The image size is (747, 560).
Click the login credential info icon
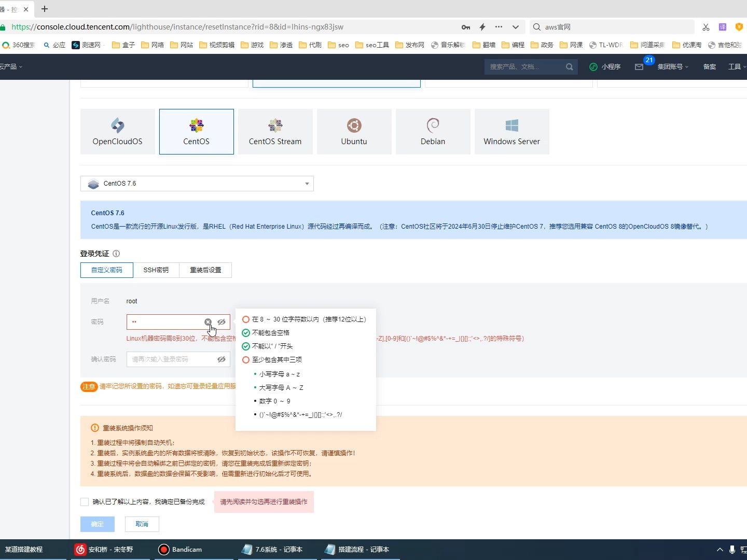116,254
